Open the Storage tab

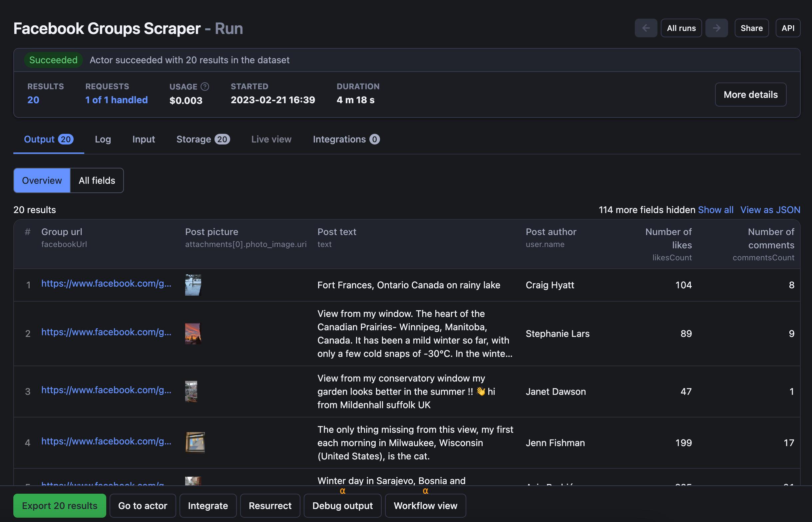(203, 139)
